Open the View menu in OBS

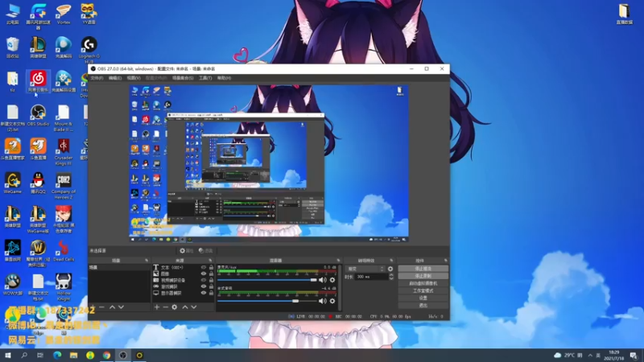134,78
